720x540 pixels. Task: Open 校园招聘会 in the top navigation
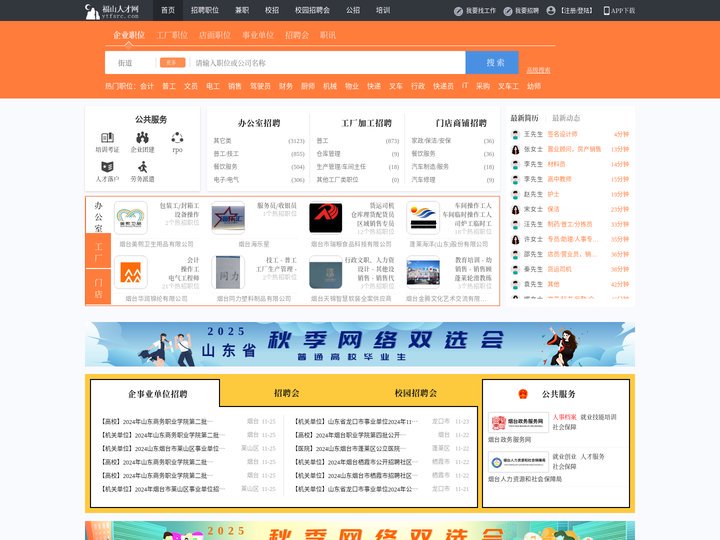coord(312,10)
